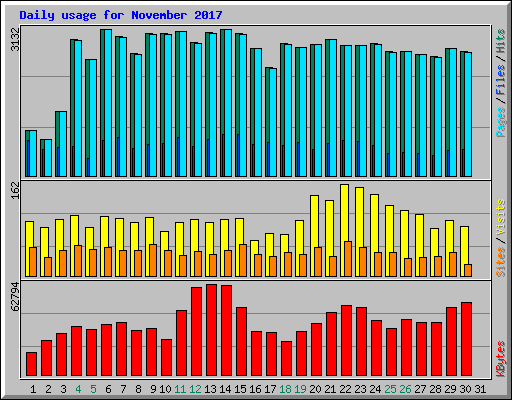Click the 62794 KBytes axis value
Image resolution: width=512 pixels, height=400 pixels.
tap(15, 296)
